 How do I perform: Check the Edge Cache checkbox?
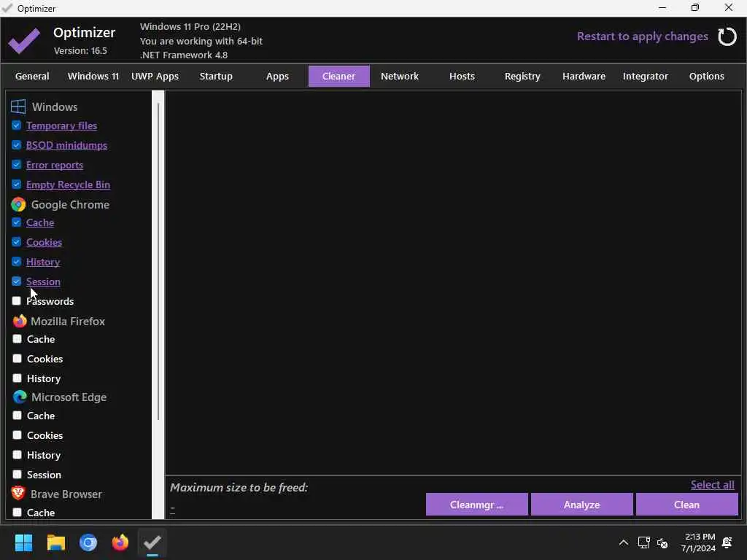pyautogui.click(x=18, y=415)
